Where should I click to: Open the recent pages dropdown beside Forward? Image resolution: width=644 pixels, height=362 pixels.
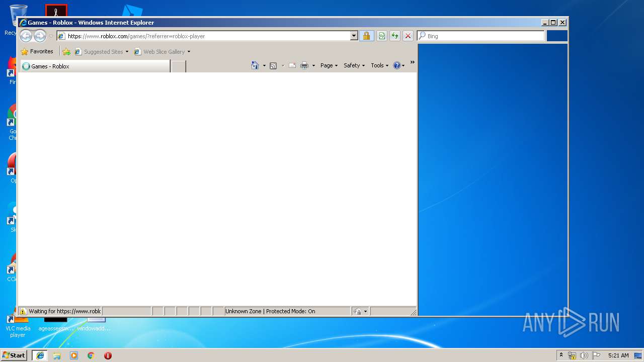[51, 36]
